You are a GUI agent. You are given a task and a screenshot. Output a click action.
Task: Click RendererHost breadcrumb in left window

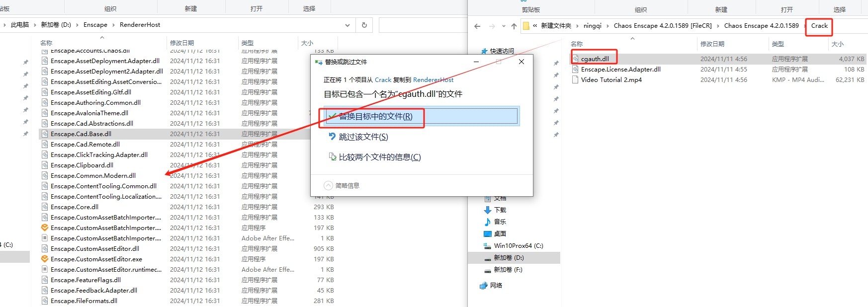[x=140, y=24]
